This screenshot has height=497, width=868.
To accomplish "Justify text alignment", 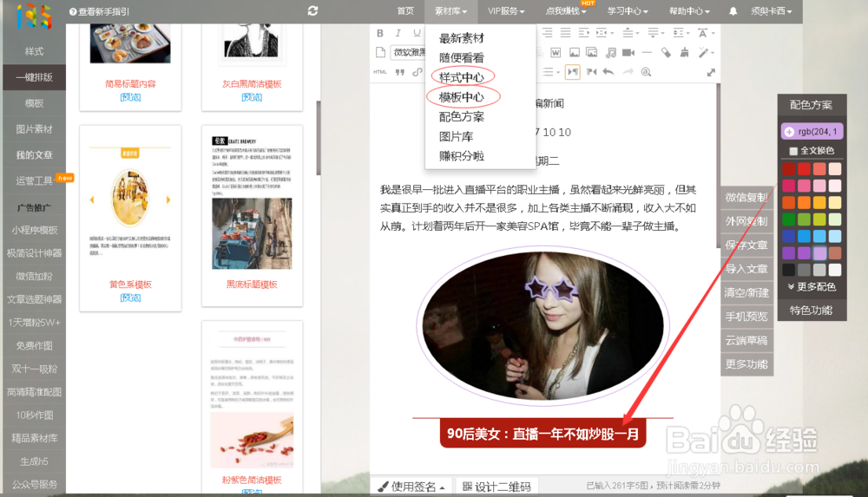I will coord(565,33).
